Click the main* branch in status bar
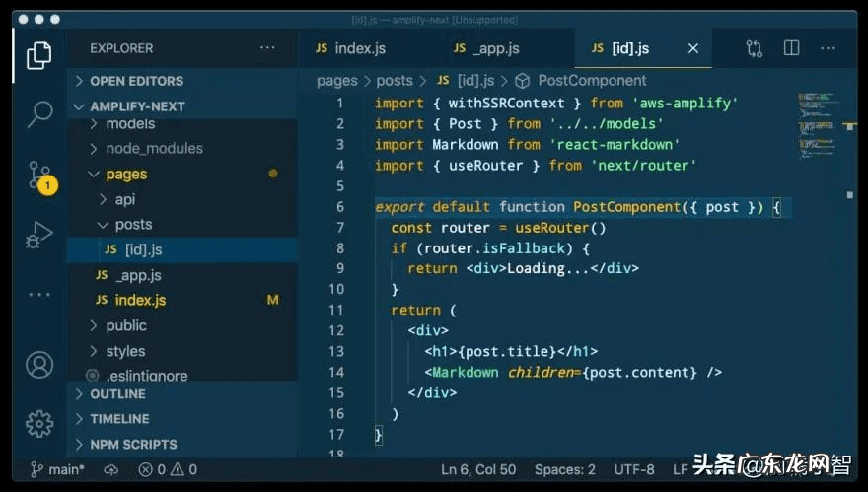This screenshot has width=868, height=492. click(57, 470)
